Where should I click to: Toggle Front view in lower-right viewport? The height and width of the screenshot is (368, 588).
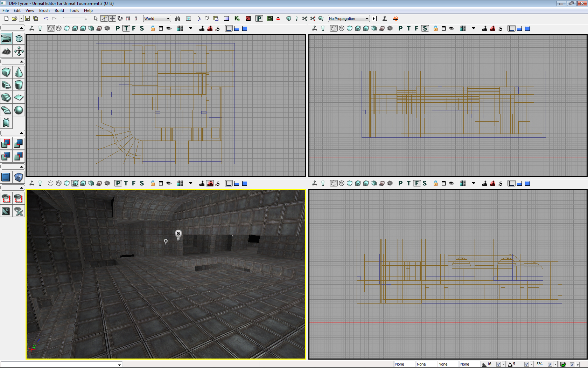417,183
